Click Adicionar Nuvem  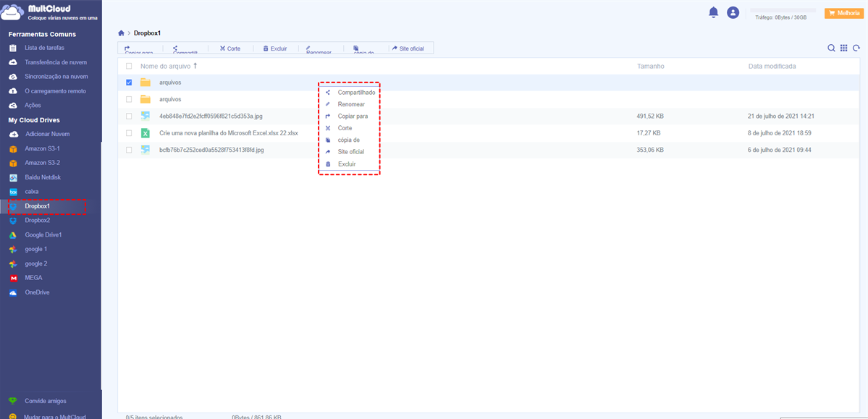pyautogui.click(x=48, y=134)
